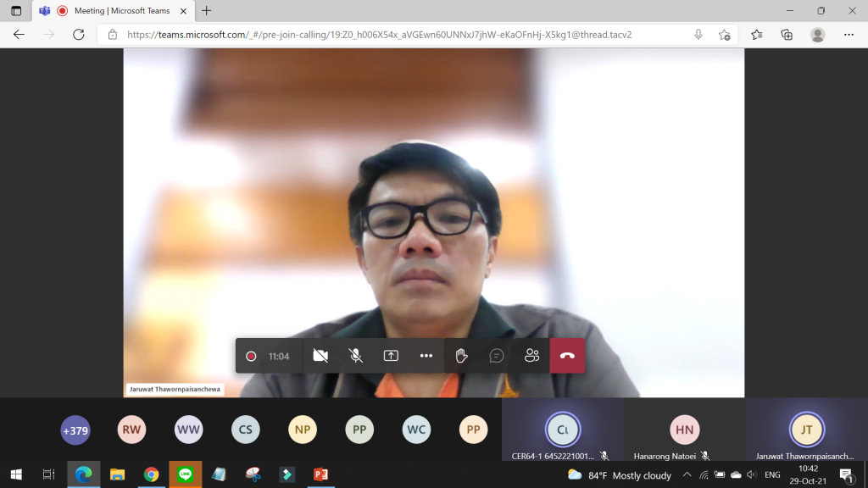This screenshot has height=488, width=868.
Task: Open a new browser tab
Action: pyautogui.click(x=207, y=11)
